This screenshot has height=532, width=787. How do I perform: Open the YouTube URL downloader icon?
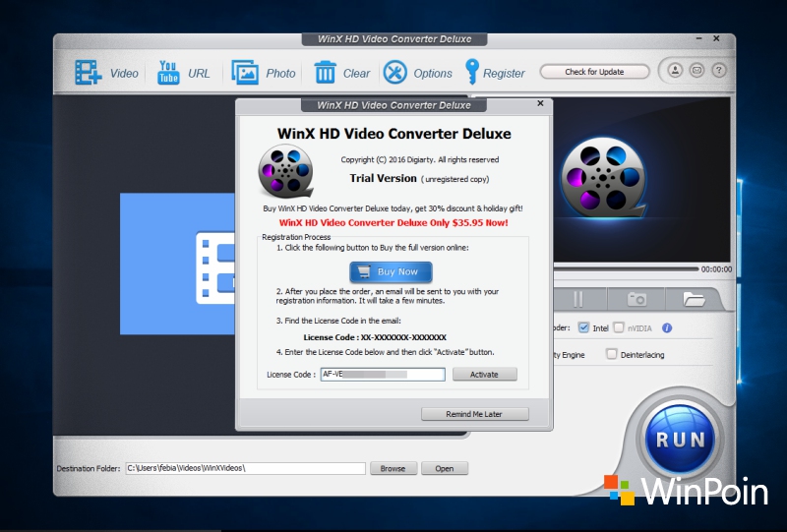click(168, 73)
